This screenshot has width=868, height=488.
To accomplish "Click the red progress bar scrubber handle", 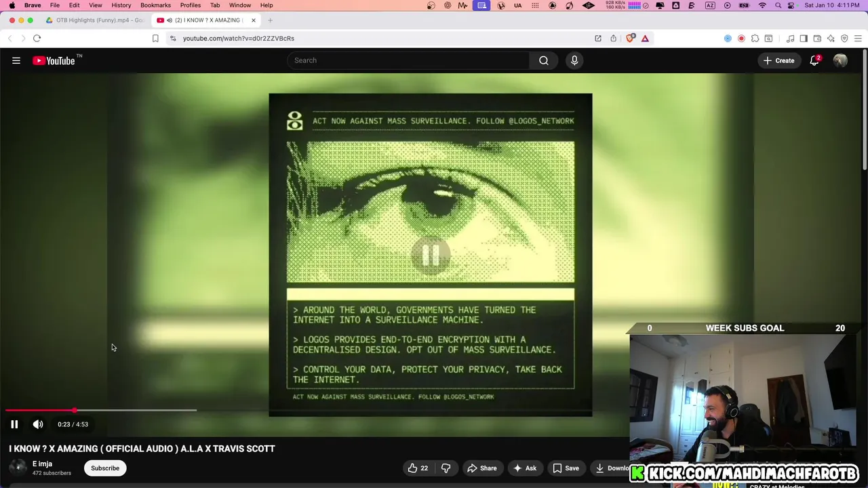I will tap(75, 410).
